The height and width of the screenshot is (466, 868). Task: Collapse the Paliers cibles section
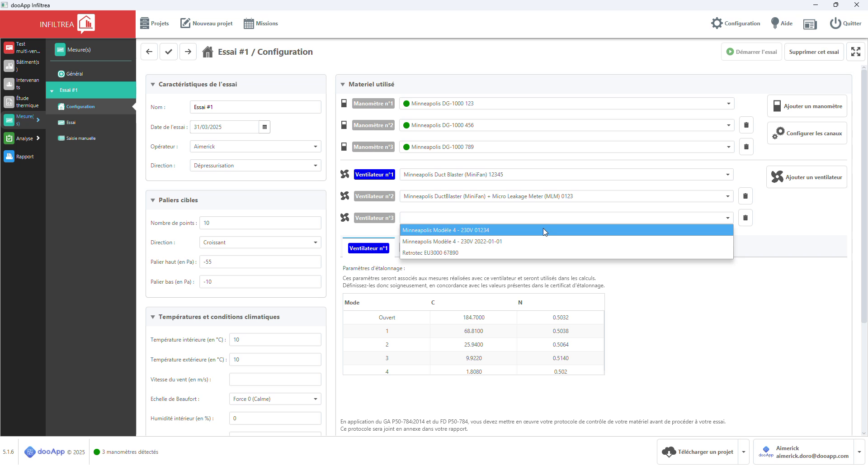click(x=153, y=200)
